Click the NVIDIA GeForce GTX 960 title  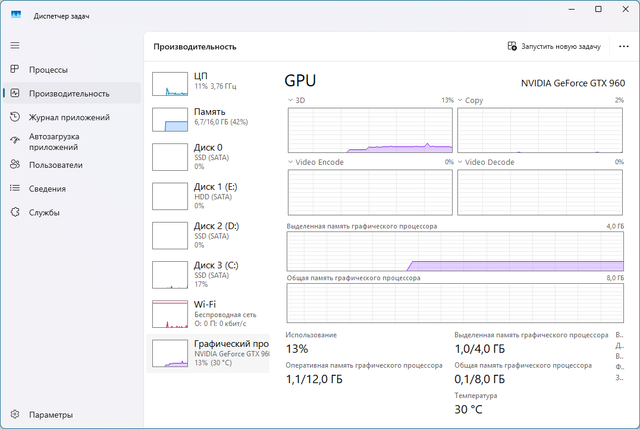click(x=573, y=83)
